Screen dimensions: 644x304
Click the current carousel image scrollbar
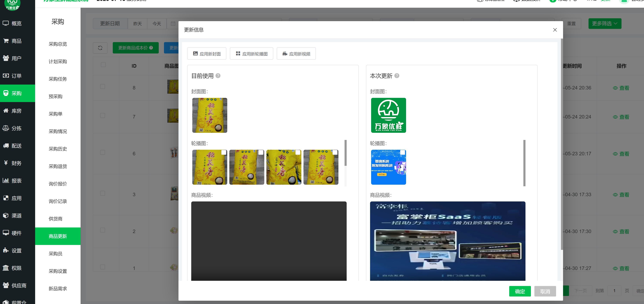coord(345,153)
